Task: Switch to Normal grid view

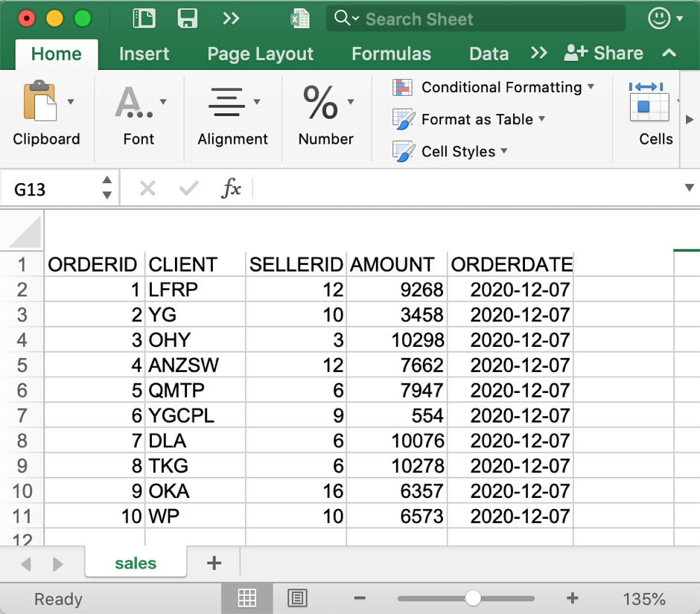Action: point(246,598)
